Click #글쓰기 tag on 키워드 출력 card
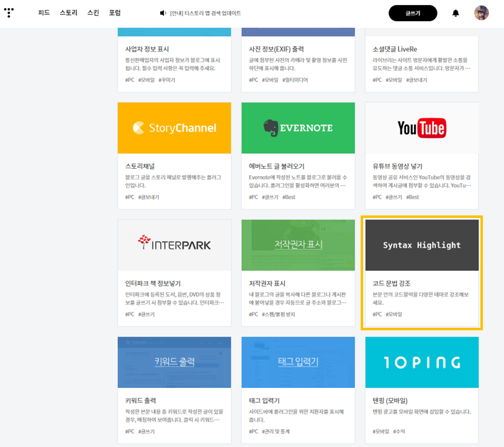Image resolution: width=504 pixels, height=447 pixels. [x=146, y=431]
